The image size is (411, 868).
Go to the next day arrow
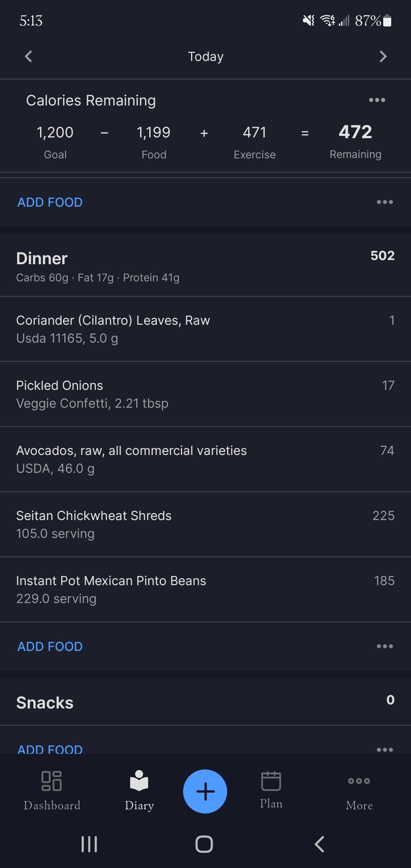pos(383,56)
